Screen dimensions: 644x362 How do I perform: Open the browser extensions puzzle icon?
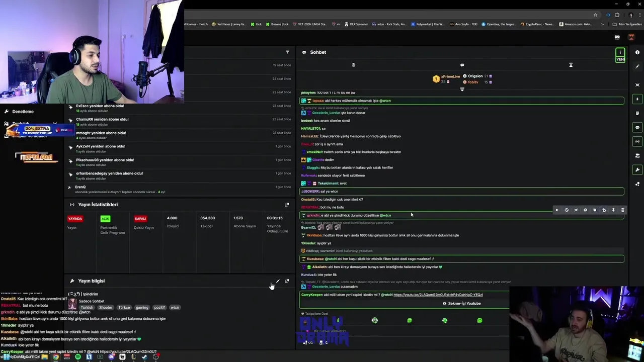coord(617,15)
